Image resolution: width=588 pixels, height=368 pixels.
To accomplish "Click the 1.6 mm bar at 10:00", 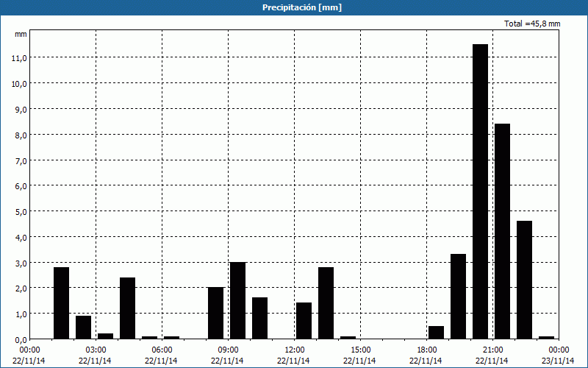I will coord(260,319).
